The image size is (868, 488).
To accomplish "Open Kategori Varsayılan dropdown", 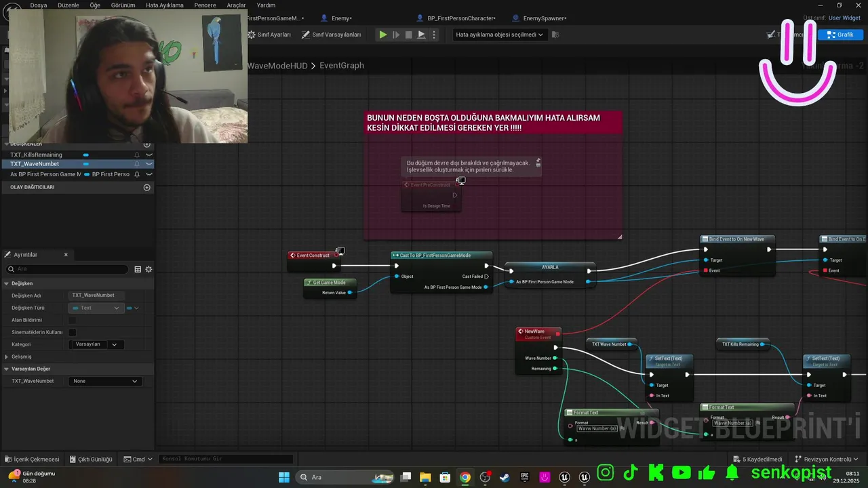I will click(x=96, y=344).
